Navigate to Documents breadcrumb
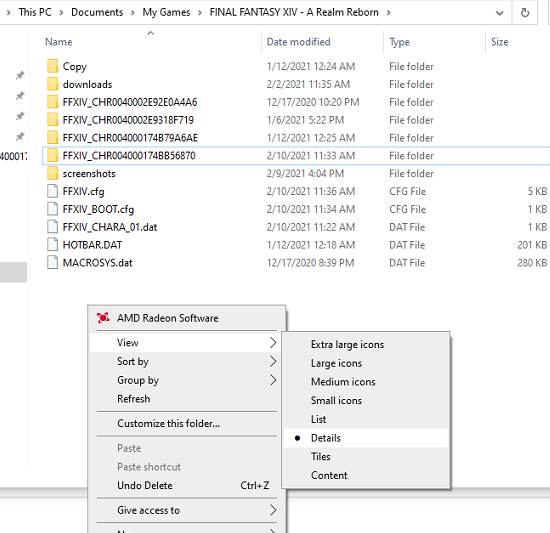Screen dimensions: 550x533 (97, 12)
